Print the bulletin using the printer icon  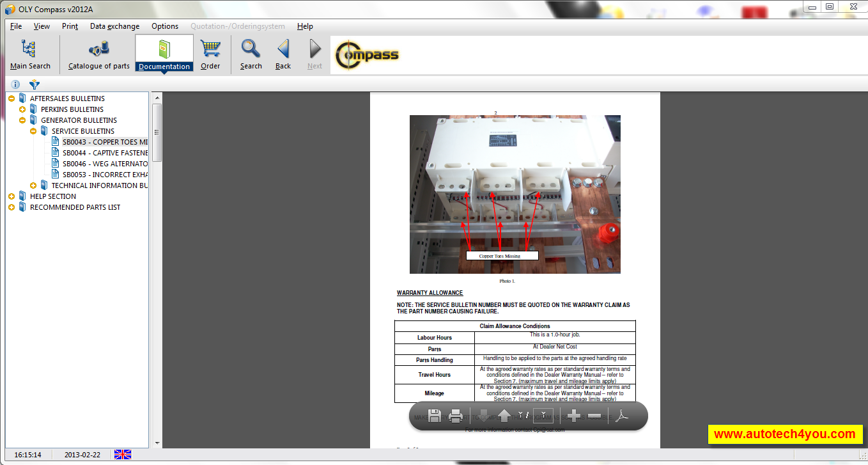(455, 415)
